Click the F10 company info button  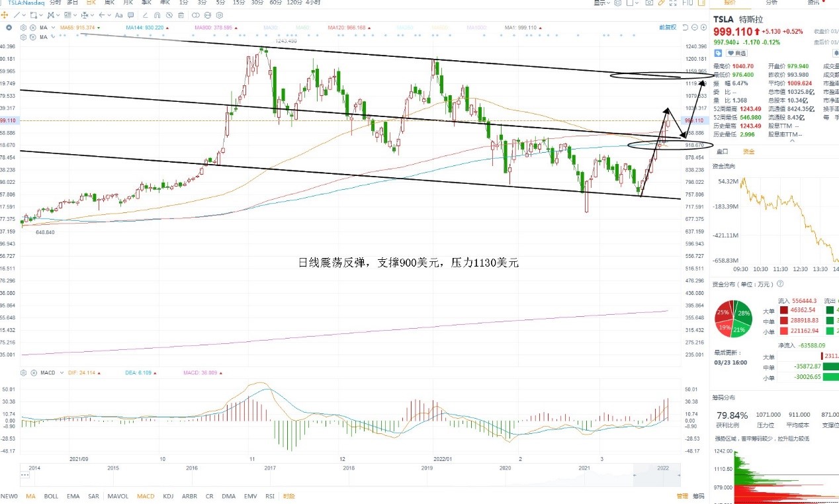tap(687, 3)
